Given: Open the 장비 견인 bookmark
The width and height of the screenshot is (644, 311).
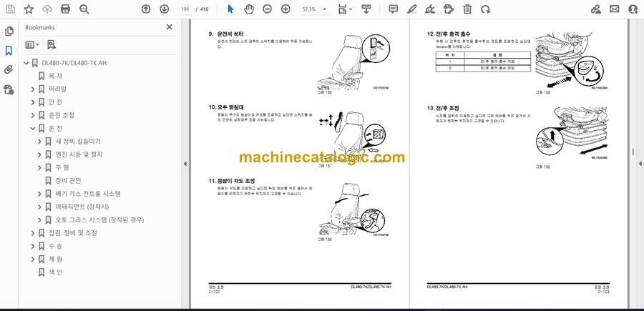Looking at the screenshot, I should point(69,181).
